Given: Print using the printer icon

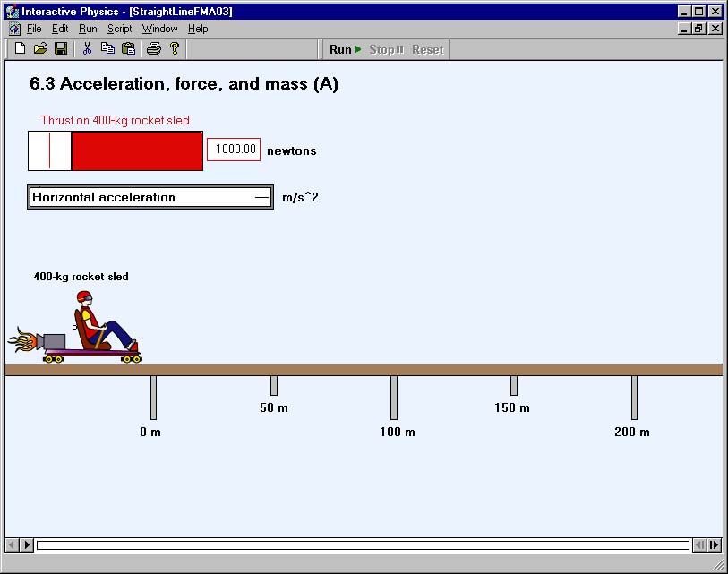Looking at the screenshot, I should 154,48.
